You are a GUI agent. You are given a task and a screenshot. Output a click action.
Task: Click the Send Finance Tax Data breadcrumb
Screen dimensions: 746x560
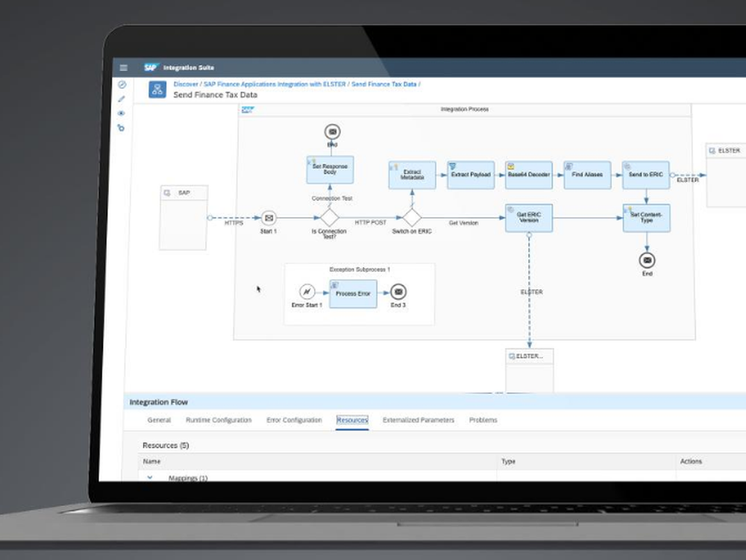384,84
